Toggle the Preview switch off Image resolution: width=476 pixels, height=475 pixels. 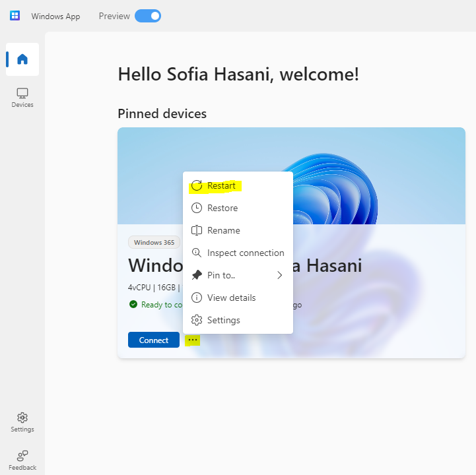148,16
